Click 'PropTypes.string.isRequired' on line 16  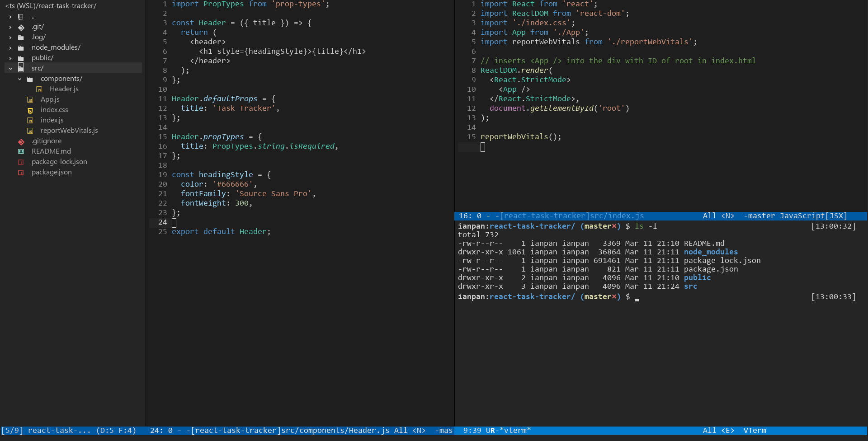click(x=274, y=146)
